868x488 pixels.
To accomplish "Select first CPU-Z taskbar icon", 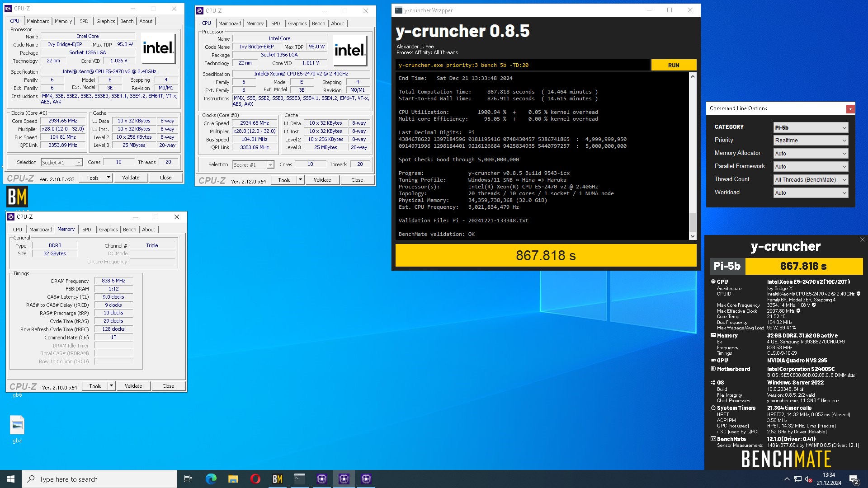I will 322,479.
